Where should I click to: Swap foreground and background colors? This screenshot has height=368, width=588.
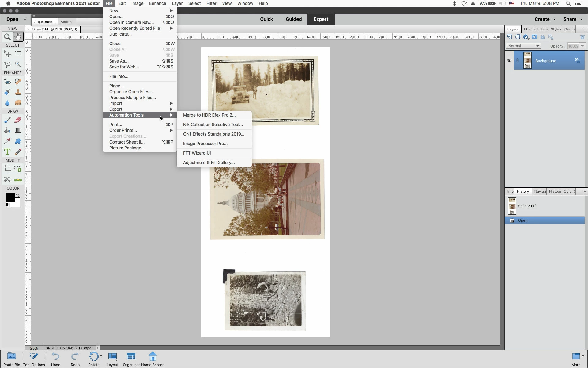coord(18,195)
